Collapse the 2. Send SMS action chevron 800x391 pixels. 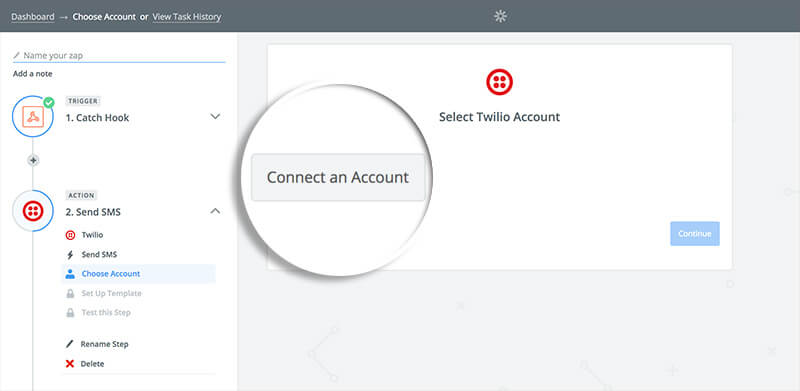pos(215,211)
